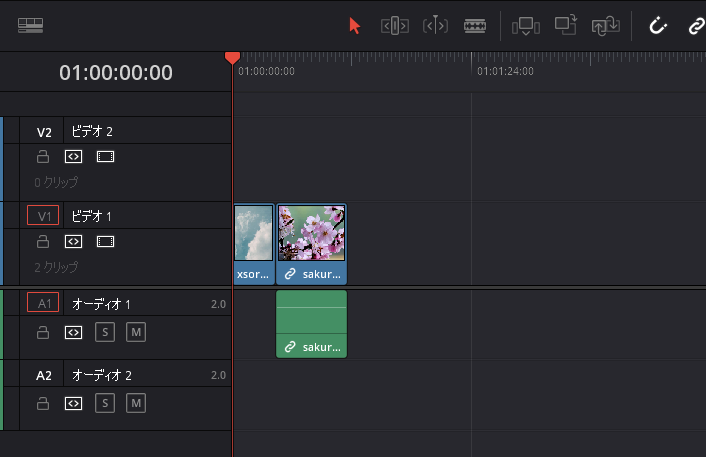Select the green sakura audio clip
Viewport: 706px width, 457px height.
[x=312, y=324]
